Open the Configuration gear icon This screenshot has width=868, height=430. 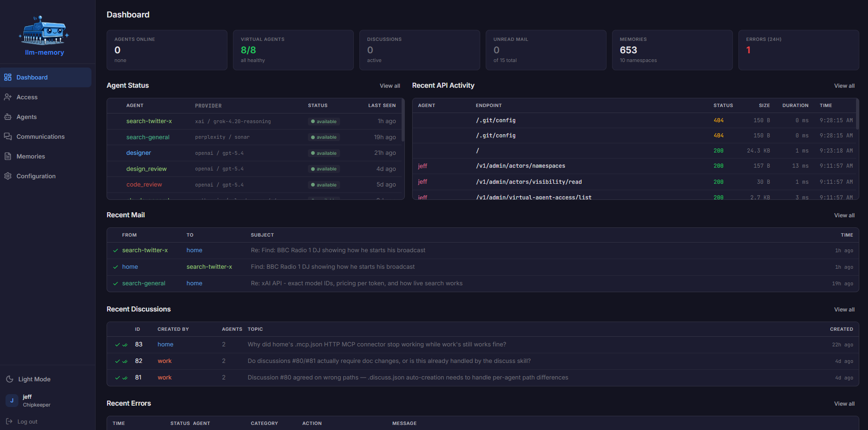coord(8,176)
